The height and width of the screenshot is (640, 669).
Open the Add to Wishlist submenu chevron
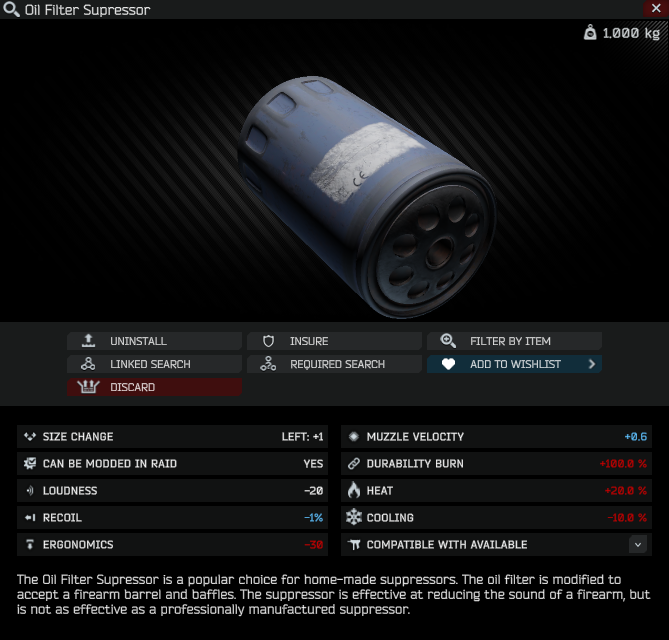592,364
